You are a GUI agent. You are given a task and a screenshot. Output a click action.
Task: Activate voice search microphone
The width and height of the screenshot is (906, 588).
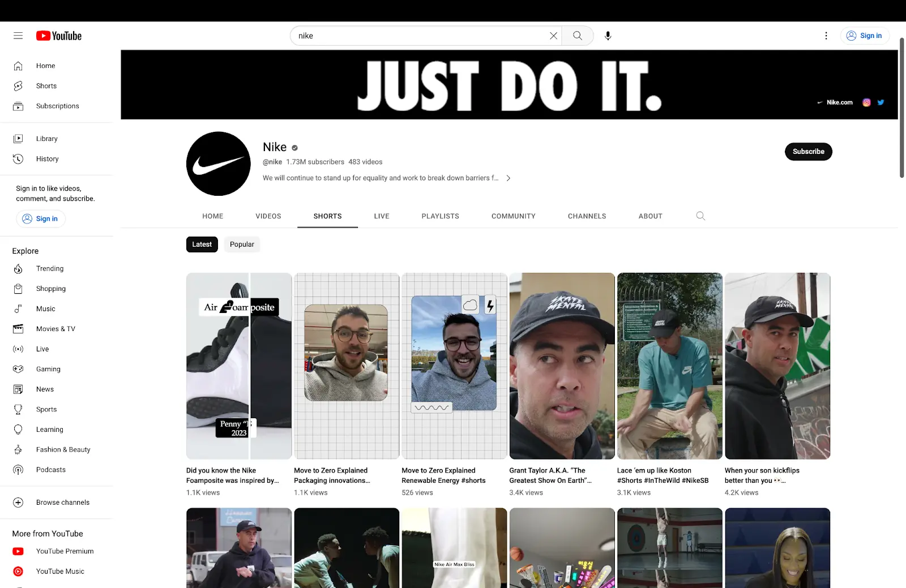(608, 36)
